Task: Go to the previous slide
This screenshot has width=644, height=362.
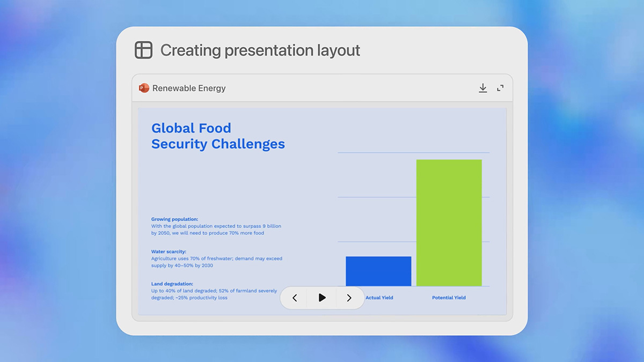Action: (x=295, y=298)
